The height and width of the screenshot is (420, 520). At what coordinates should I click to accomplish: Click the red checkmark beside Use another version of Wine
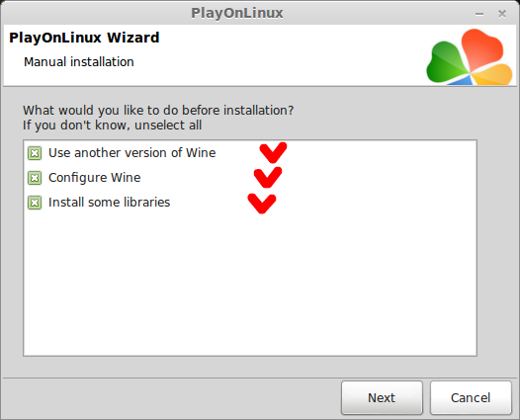pyautogui.click(x=273, y=153)
